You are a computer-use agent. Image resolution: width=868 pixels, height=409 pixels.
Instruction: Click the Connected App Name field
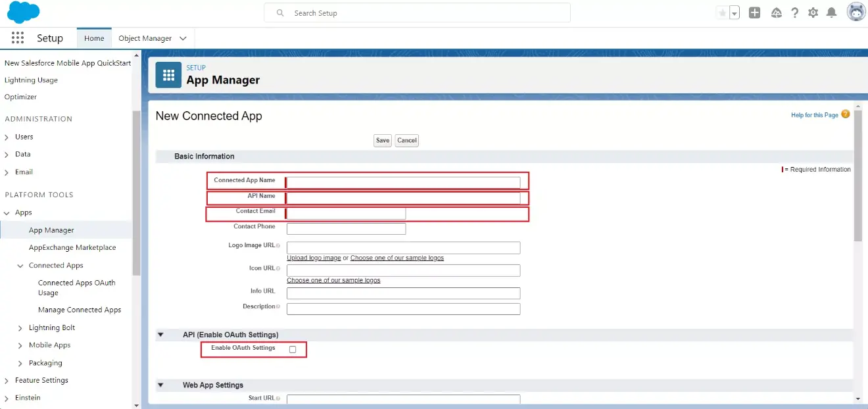[x=404, y=182]
